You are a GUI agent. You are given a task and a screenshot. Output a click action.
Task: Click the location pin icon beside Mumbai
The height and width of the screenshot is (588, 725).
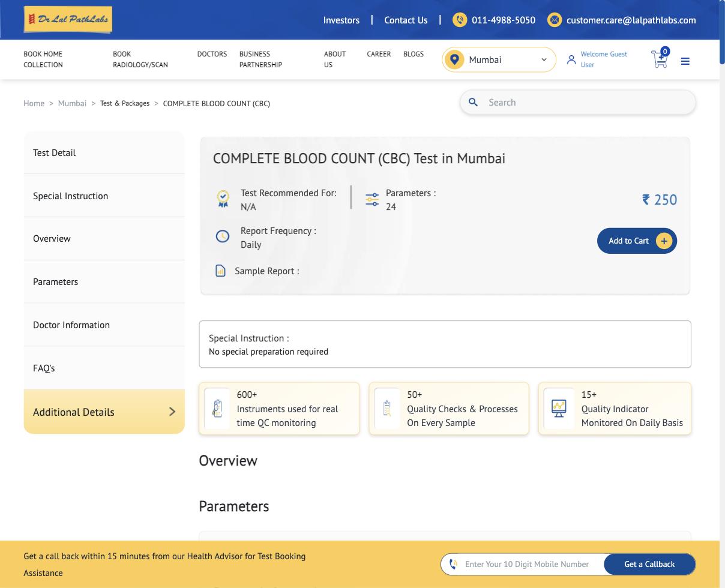click(454, 59)
